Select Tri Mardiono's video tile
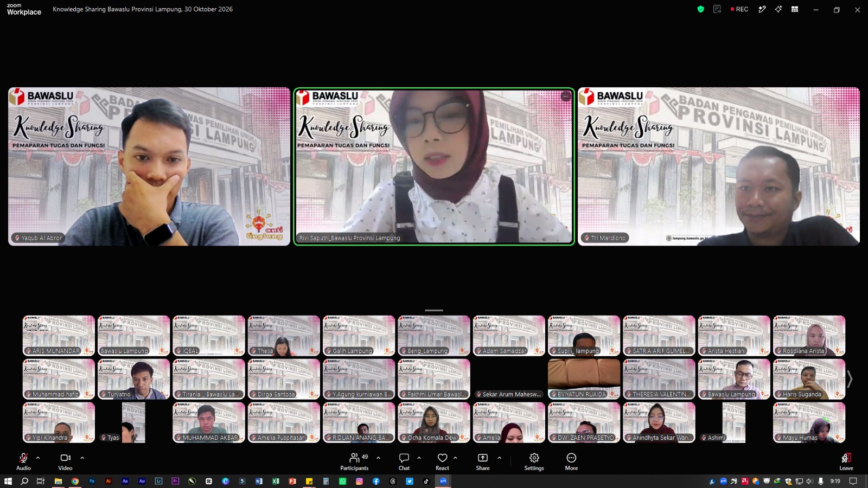868x488 pixels. (x=719, y=166)
